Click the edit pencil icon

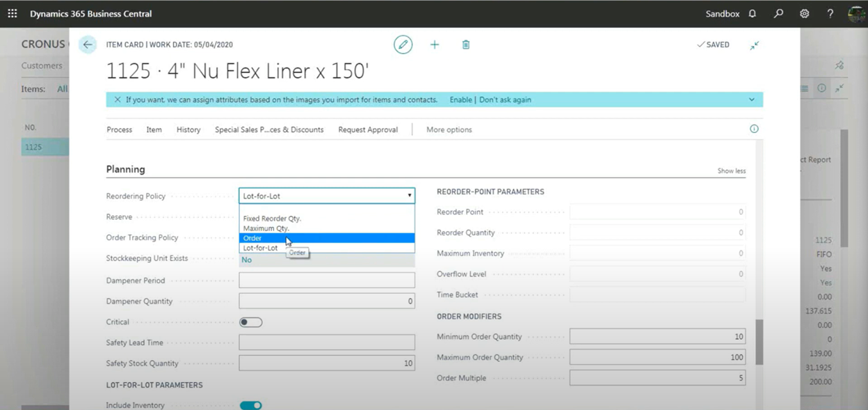(403, 45)
